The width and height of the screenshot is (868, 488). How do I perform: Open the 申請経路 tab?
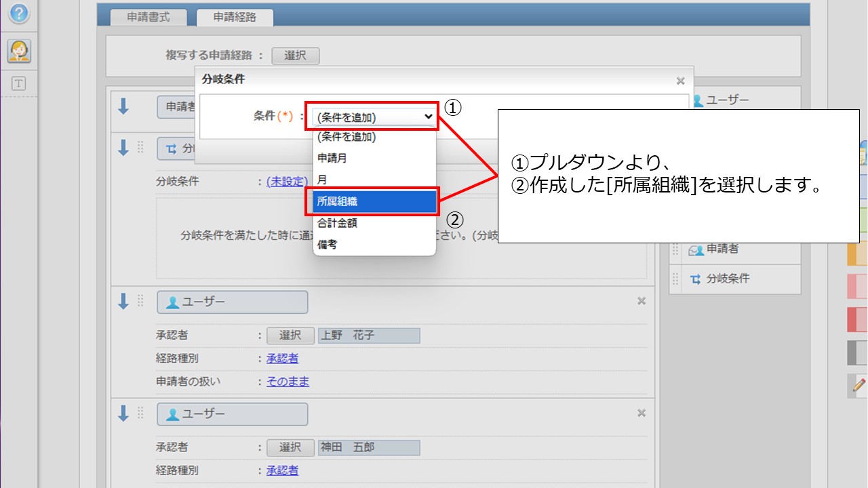click(235, 18)
